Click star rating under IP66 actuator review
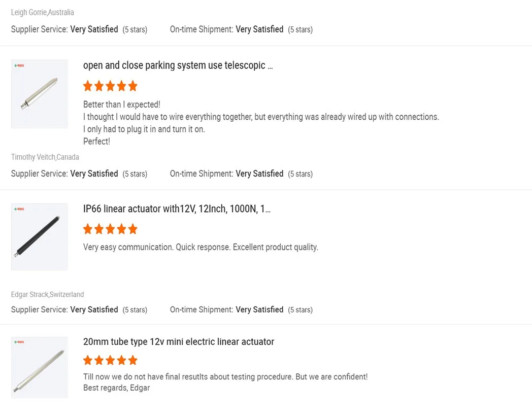Viewport: 532px width, 417px height. click(x=110, y=229)
